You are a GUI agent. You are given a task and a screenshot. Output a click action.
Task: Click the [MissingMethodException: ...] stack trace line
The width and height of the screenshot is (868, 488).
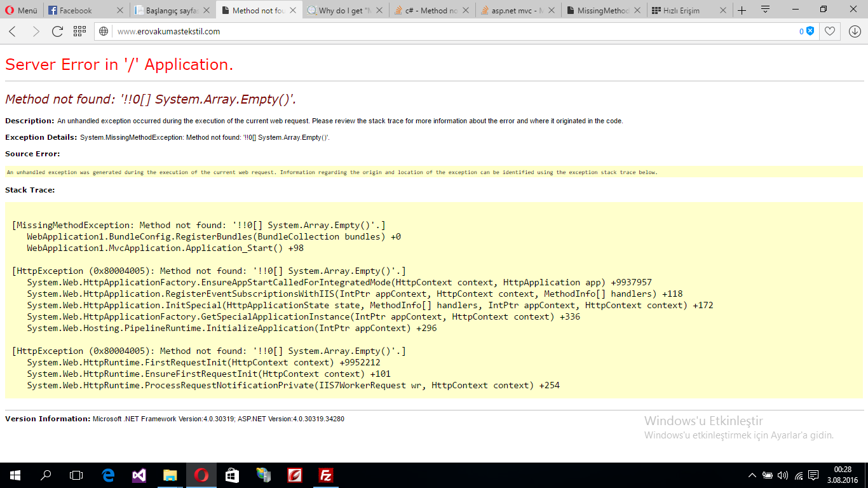(199, 225)
